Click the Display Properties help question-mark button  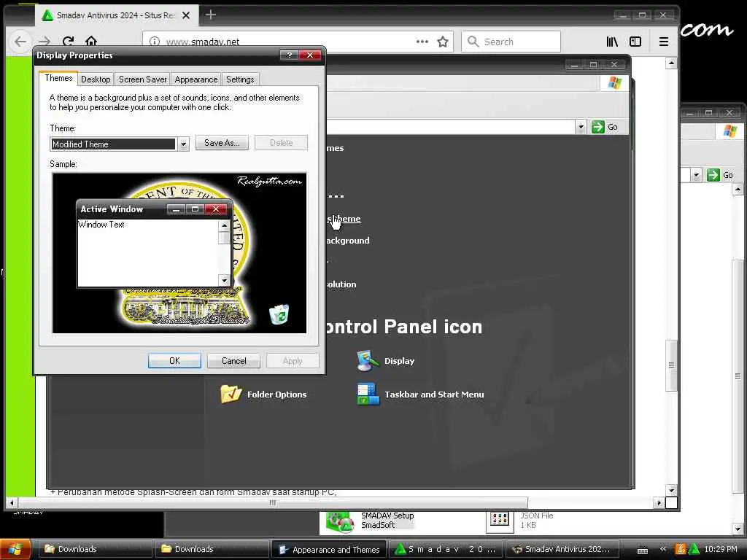pos(289,55)
